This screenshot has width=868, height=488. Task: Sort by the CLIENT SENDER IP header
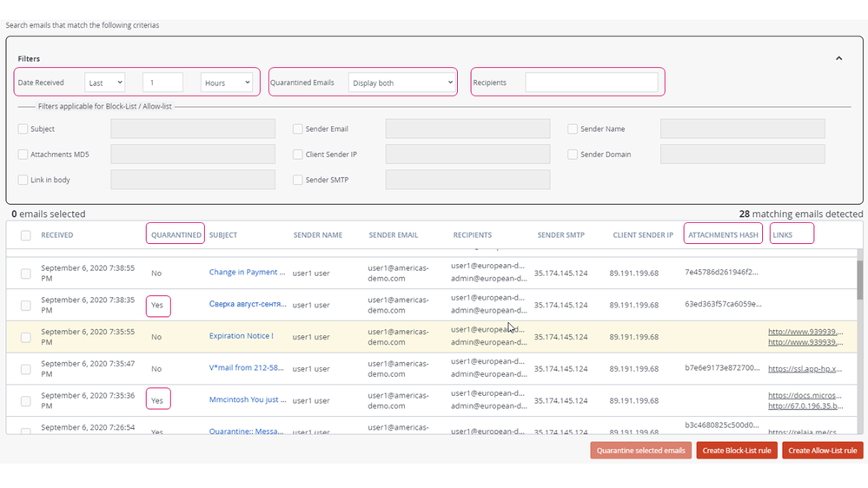pos(643,235)
